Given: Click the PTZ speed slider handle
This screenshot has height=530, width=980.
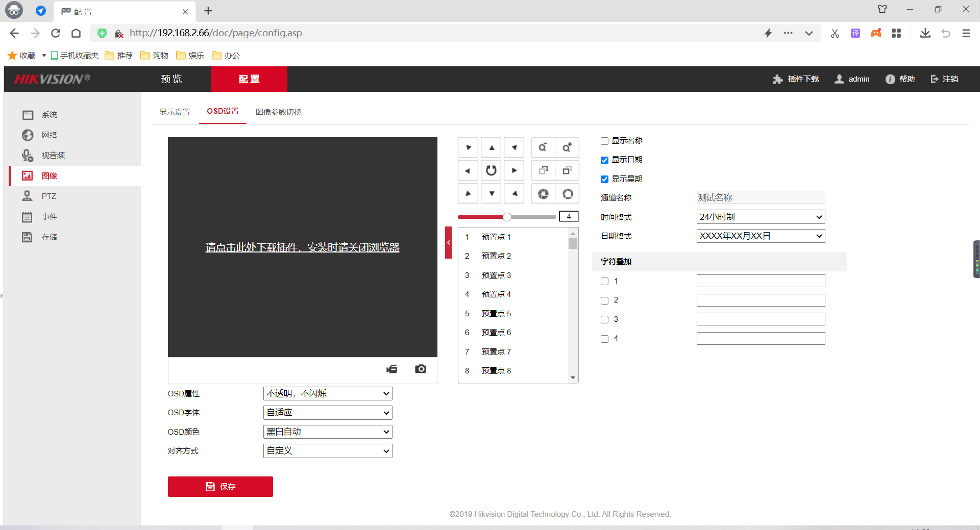Looking at the screenshot, I should (x=507, y=217).
